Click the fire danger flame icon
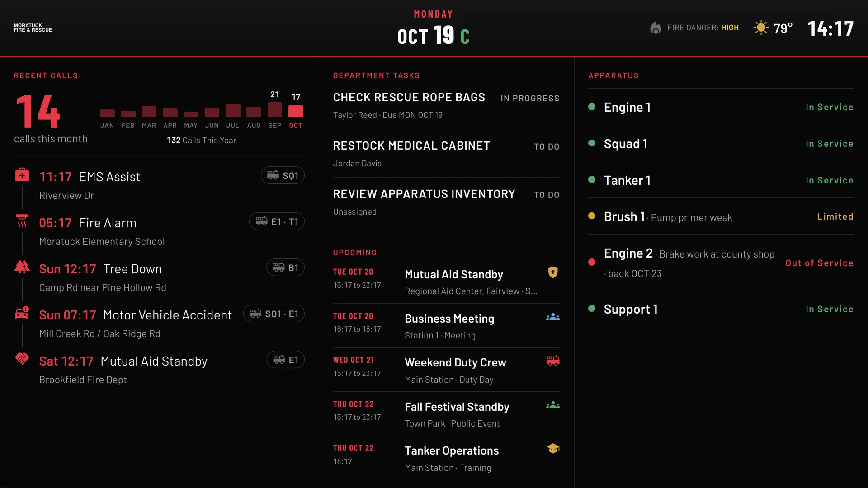Screen dimensions: 868x488 coord(656,28)
